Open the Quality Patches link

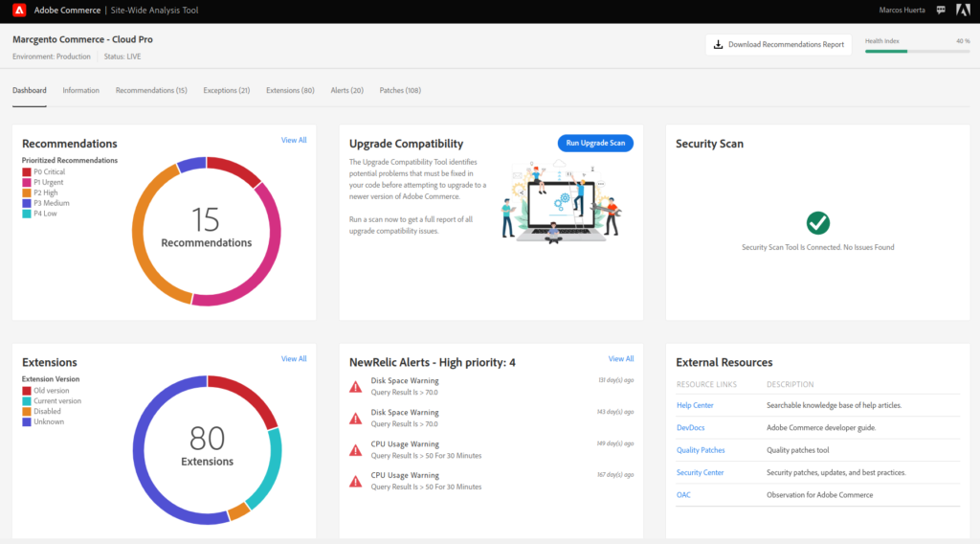(x=701, y=450)
